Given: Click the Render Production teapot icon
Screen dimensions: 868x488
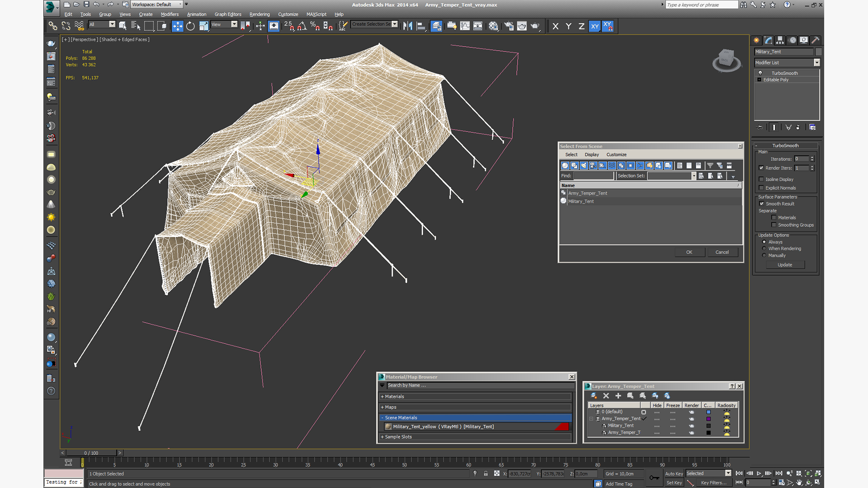Looking at the screenshot, I should click(535, 26).
